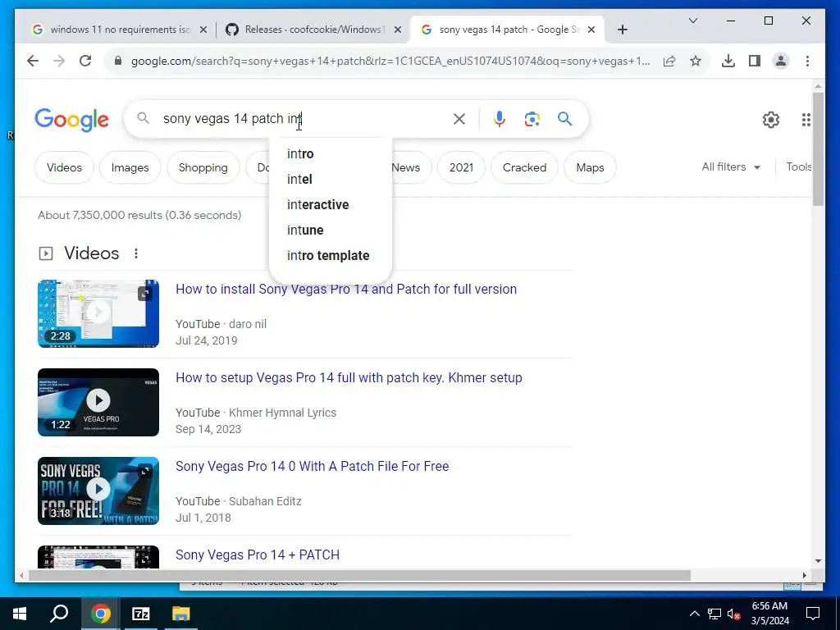Filter results by Maps
Image resolution: width=840 pixels, height=630 pixels.
590,167
